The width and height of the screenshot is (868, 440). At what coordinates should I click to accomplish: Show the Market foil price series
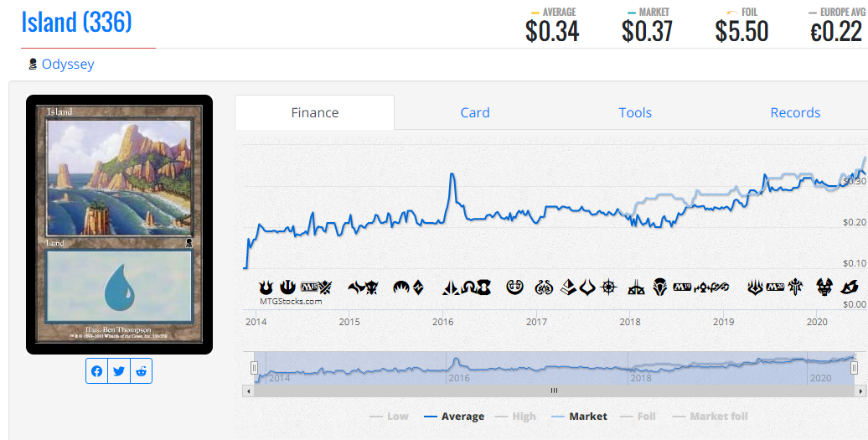pos(710,417)
